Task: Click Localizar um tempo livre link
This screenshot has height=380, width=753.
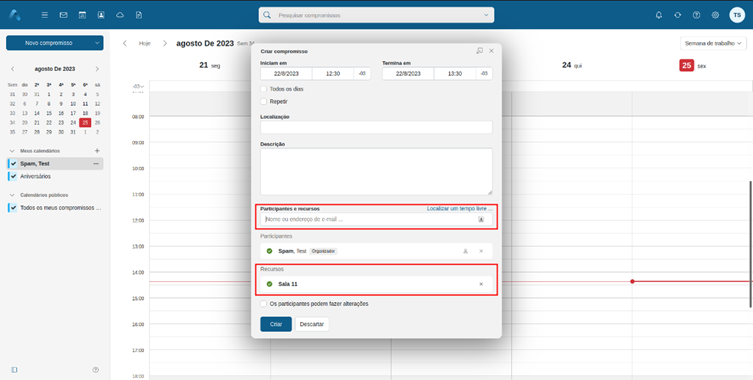Action: click(x=459, y=209)
